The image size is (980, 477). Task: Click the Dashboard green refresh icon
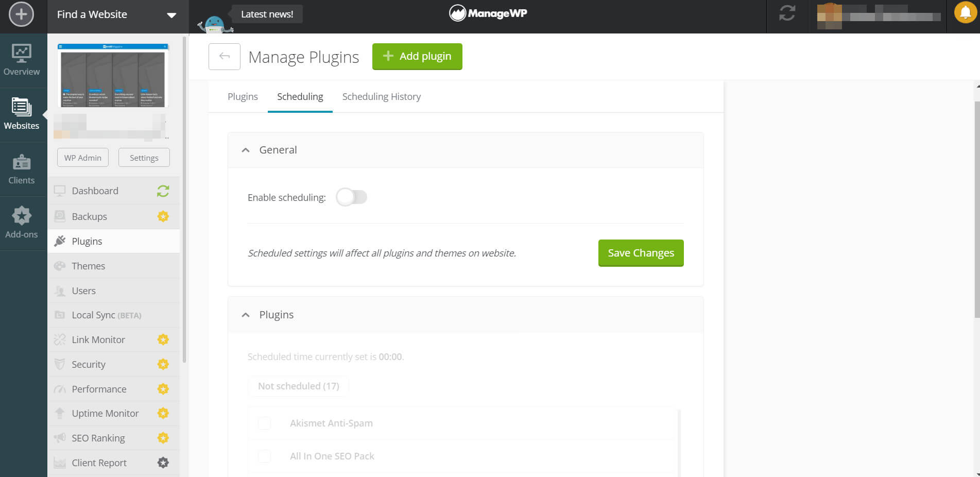(163, 191)
